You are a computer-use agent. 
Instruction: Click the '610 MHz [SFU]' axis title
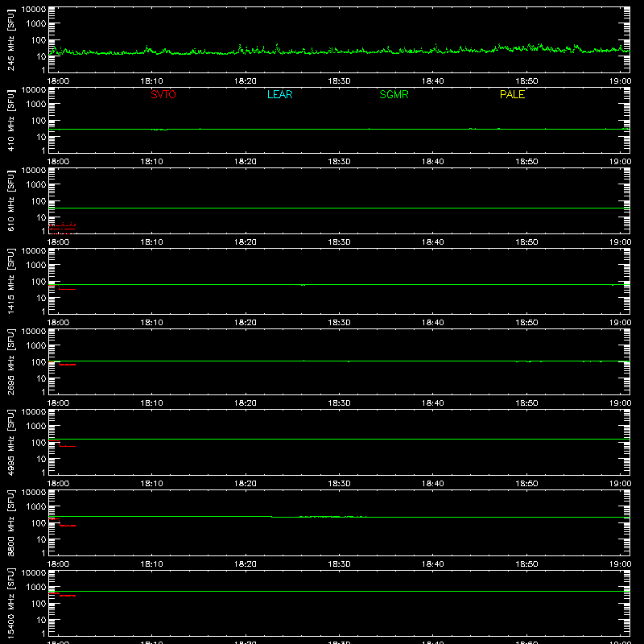click(x=10, y=200)
